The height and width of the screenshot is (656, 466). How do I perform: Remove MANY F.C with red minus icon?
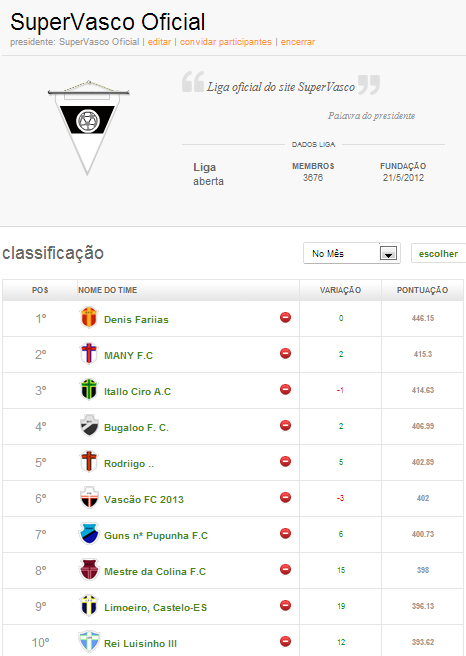(x=285, y=354)
